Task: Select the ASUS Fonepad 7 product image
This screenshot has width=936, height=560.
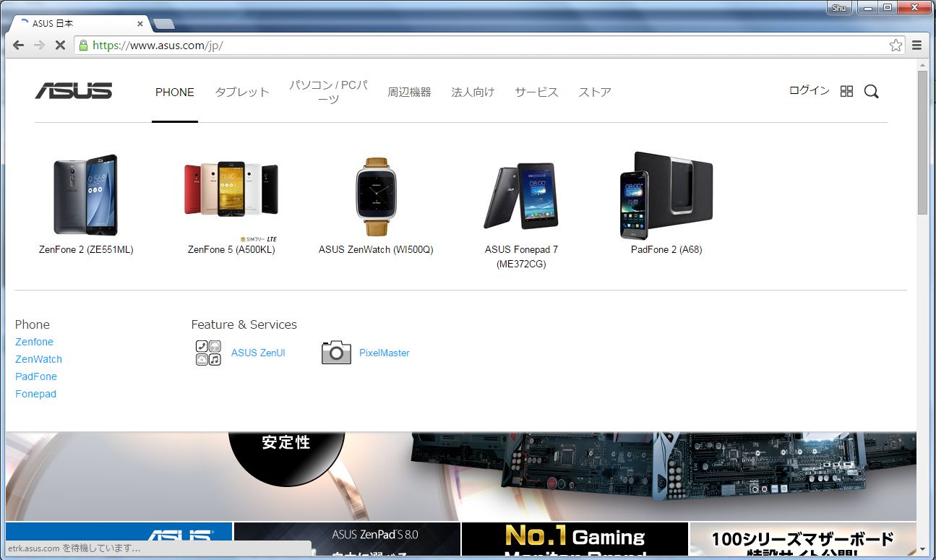Action: click(521, 195)
